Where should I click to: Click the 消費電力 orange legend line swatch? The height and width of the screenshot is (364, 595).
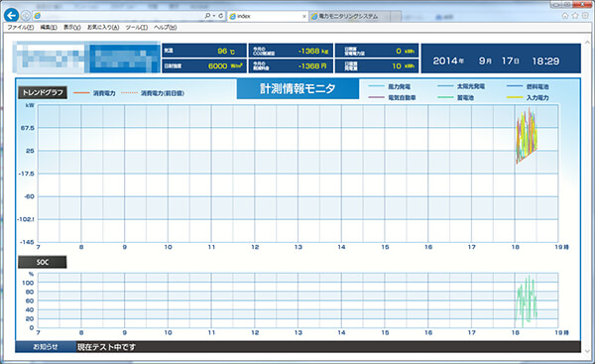click(81, 93)
